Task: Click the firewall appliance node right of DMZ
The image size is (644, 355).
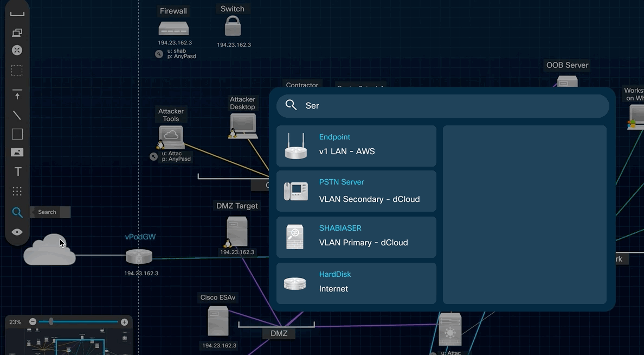Action: point(450,329)
